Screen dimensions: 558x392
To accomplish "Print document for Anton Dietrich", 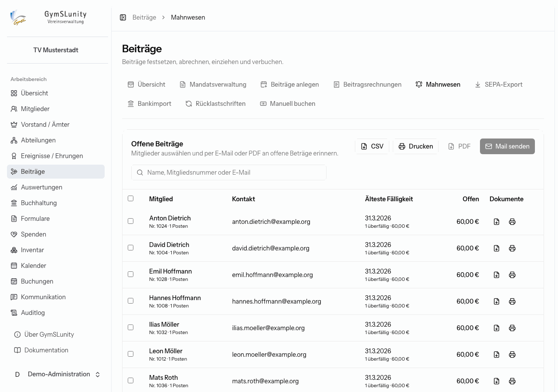I will click(x=512, y=222).
